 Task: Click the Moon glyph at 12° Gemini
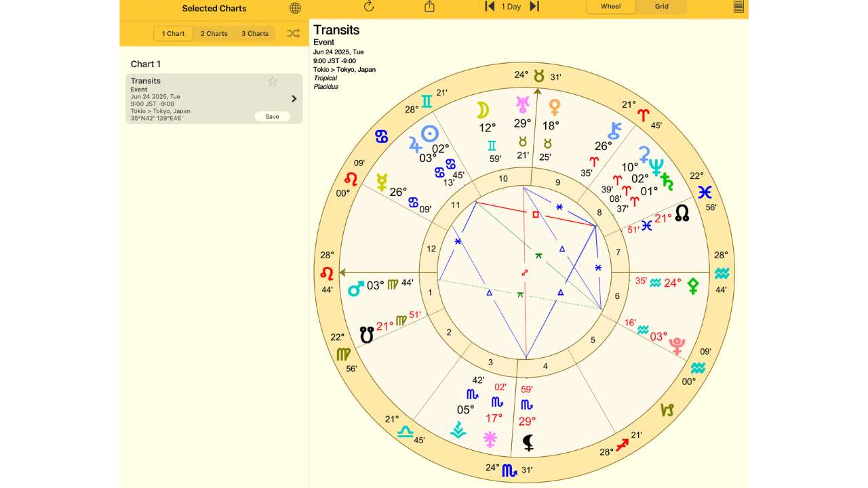pos(482,110)
